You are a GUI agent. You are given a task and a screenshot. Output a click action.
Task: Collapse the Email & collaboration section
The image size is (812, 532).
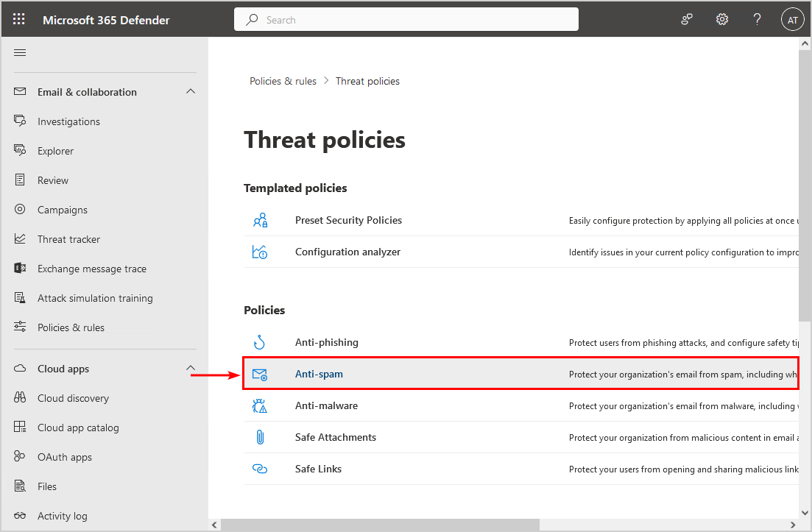191,91
